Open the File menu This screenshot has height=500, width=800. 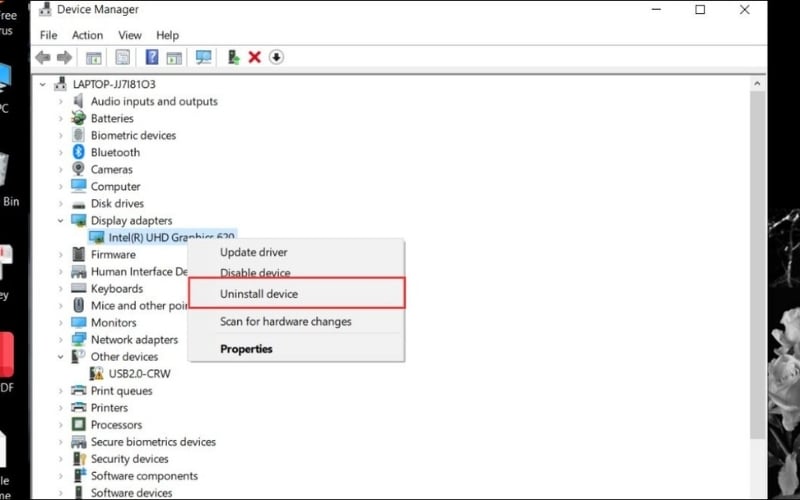coord(48,35)
